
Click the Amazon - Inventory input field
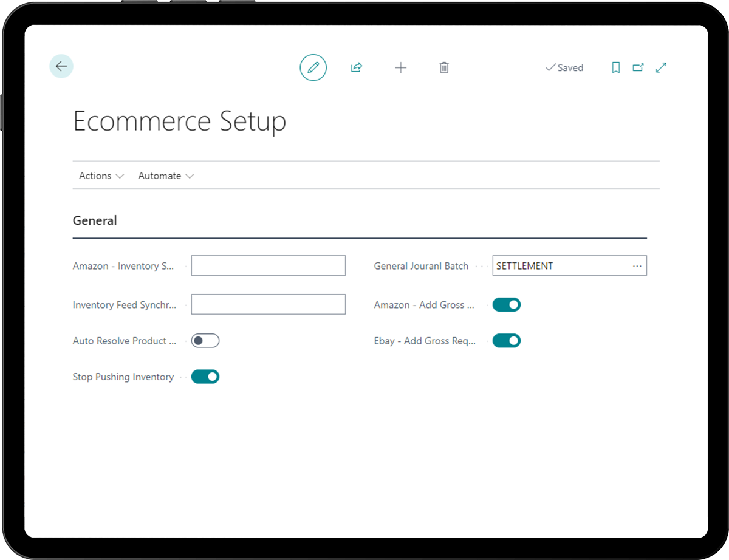click(x=268, y=266)
